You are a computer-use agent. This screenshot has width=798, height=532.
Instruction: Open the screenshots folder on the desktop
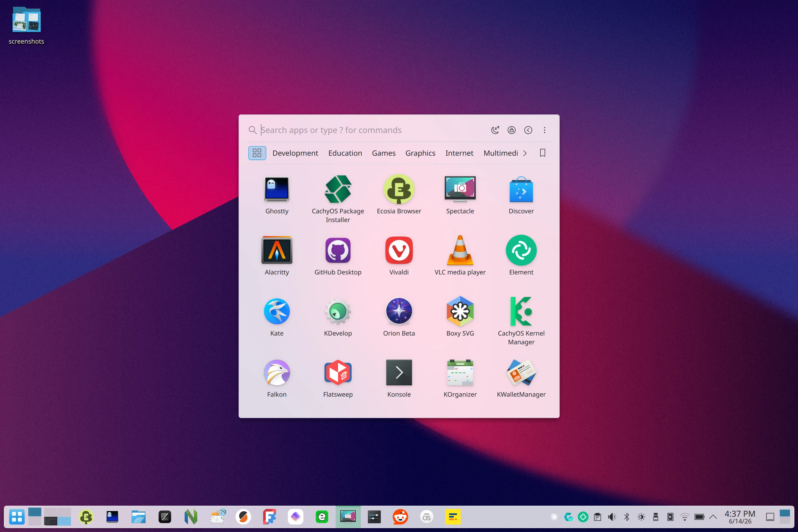pos(27,26)
